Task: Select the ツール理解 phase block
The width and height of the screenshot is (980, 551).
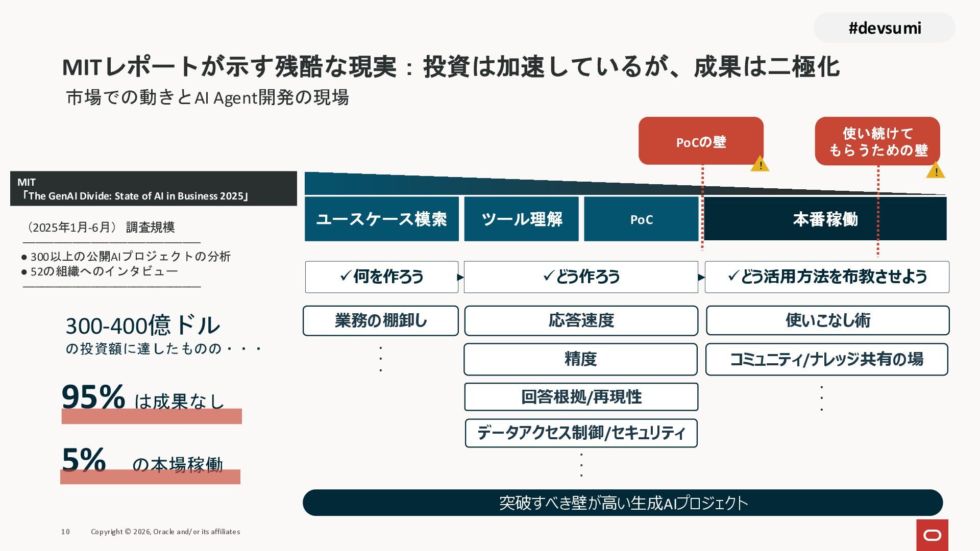Action: [x=521, y=219]
